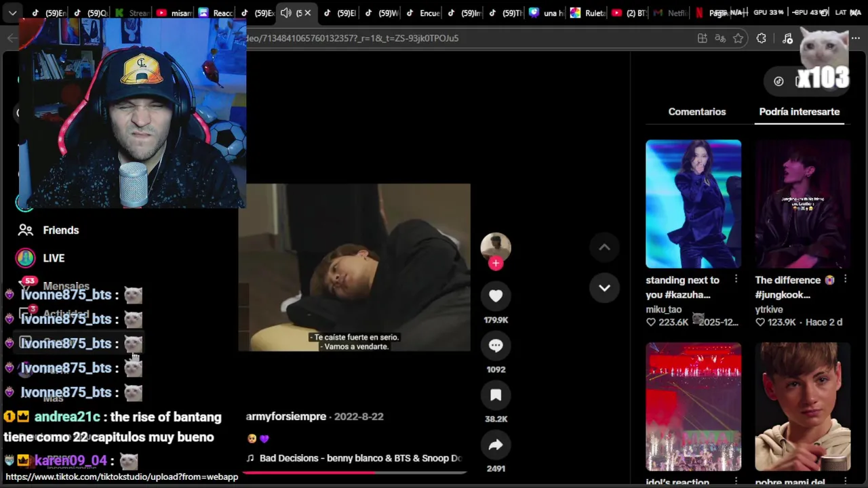The width and height of the screenshot is (868, 488).
Task: Switch to the Podría interesarte tab
Action: (800, 112)
